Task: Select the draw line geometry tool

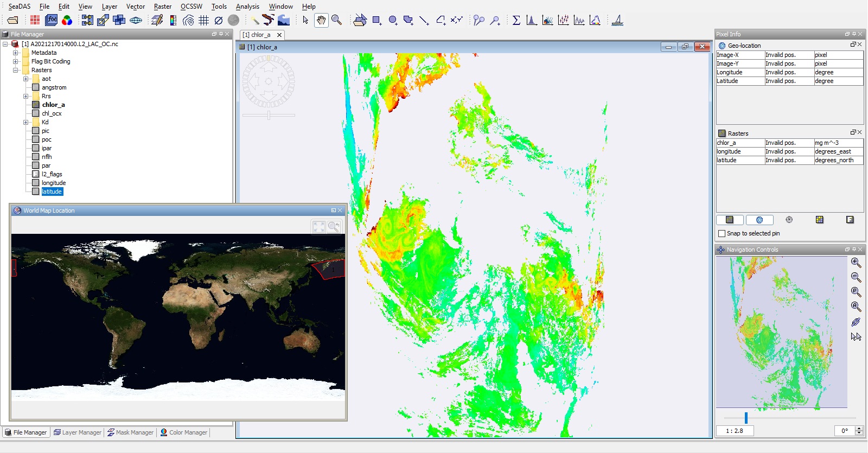Action: 424,21
